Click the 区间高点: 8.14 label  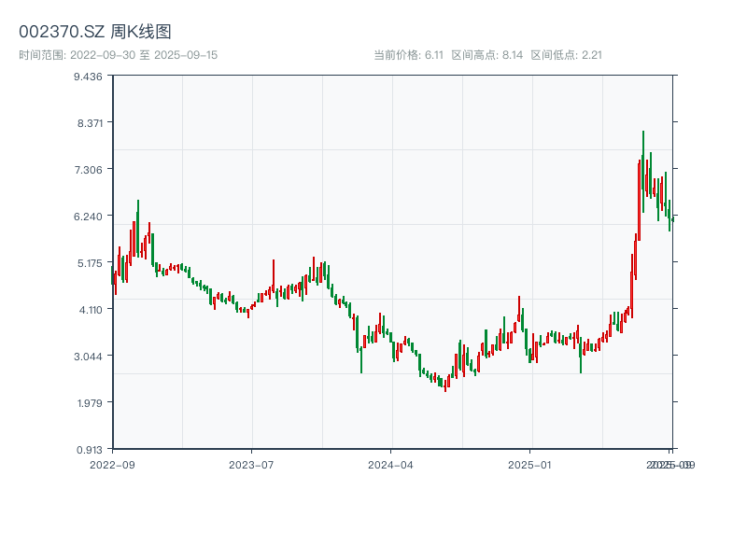(x=486, y=55)
